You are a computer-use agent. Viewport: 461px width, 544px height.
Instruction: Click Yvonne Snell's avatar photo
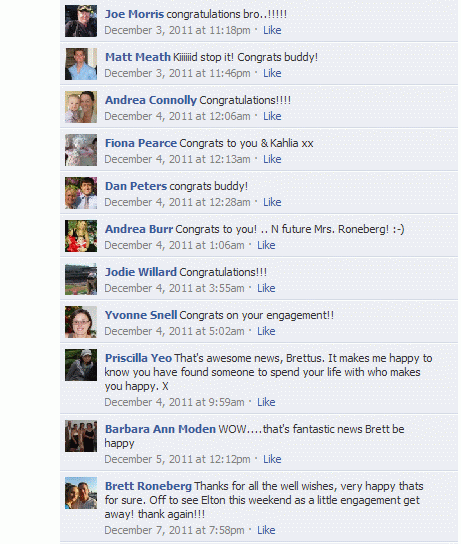[x=81, y=322]
